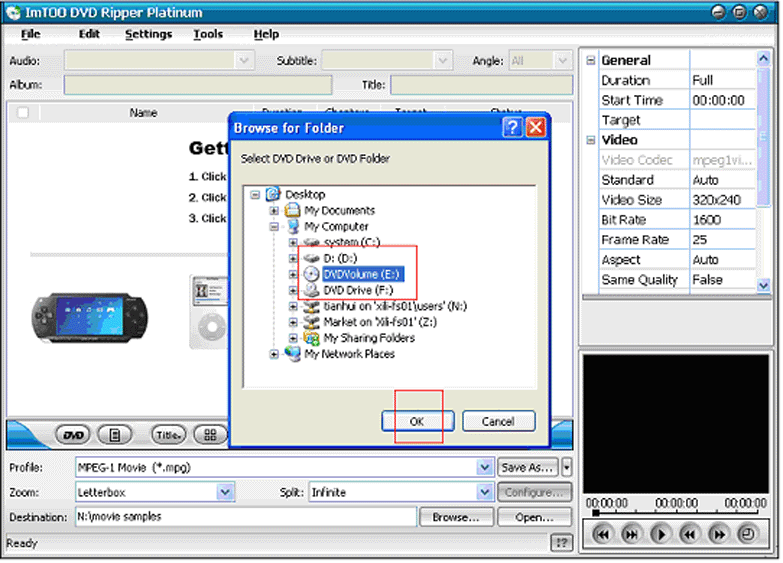Click the Title input field
Image resolution: width=783 pixels, height=563 pixels.
[x=482, y=85]
